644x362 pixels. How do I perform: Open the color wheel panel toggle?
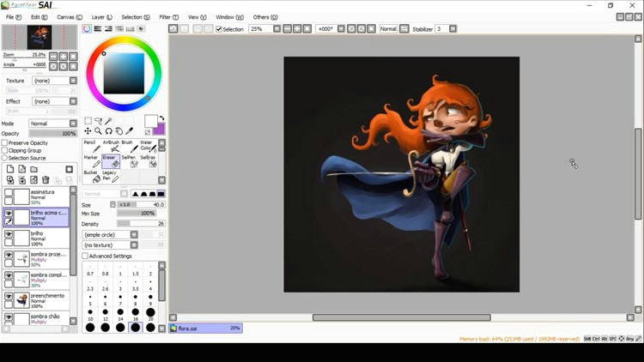87,28
